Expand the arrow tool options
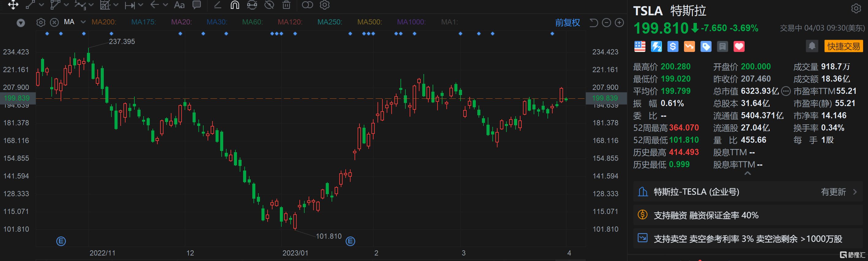This screenshot has width=868, height=261. (165, 5)
